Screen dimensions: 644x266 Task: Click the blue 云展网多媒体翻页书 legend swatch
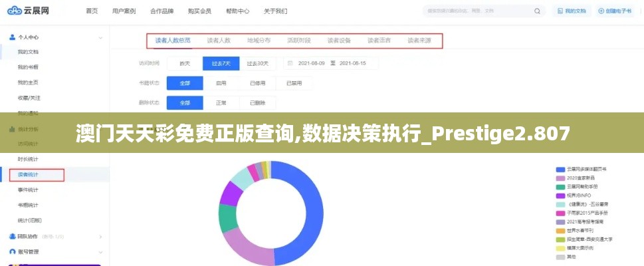[x=560, y=170]
